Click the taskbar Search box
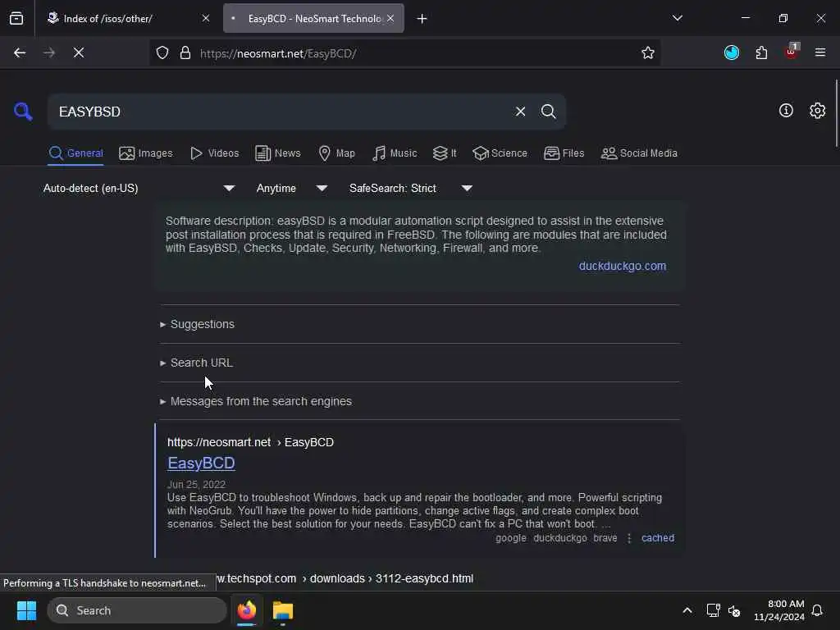 coord(137,610)
